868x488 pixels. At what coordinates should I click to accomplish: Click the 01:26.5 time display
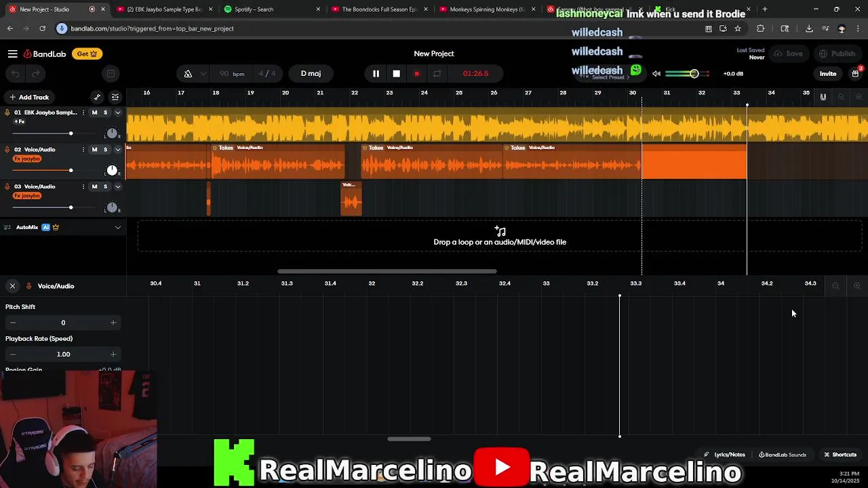pyautogui.click(x=475, y=73)
